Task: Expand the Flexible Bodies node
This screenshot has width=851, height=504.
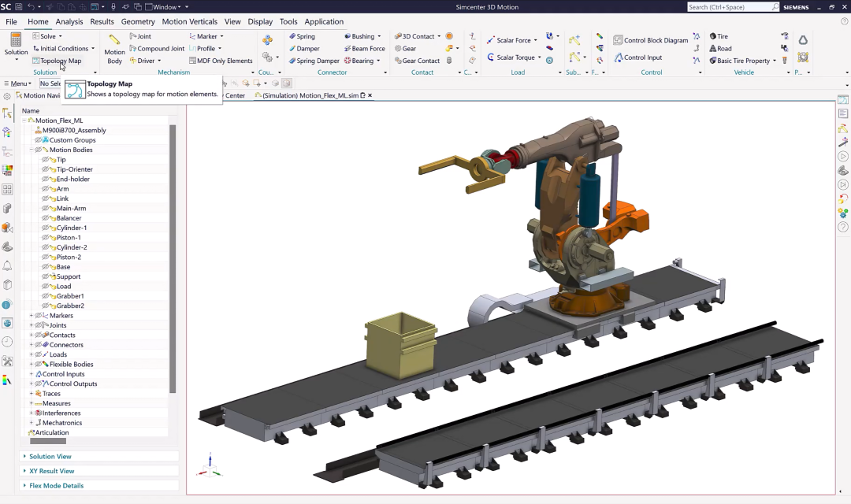Action: click(x=31, y=365)
